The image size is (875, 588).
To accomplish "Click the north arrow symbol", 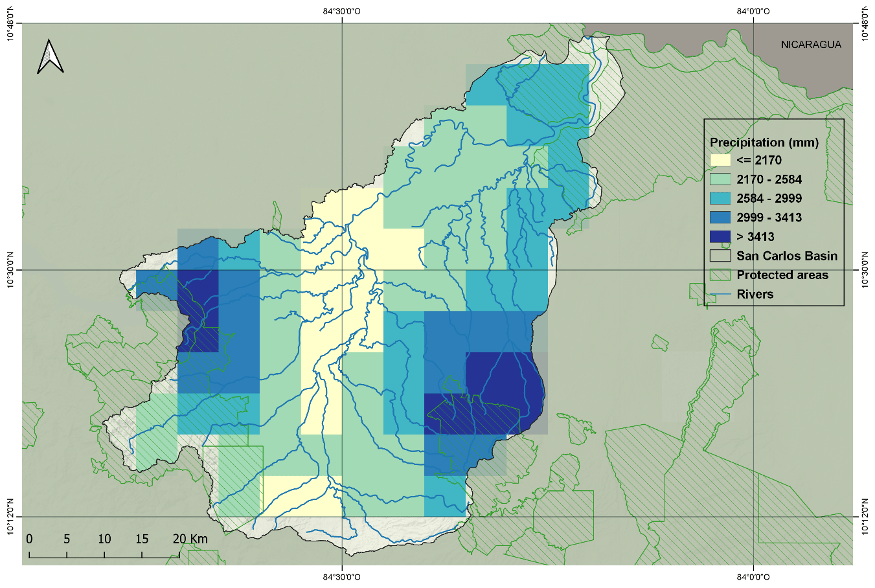I will [50, 56].
